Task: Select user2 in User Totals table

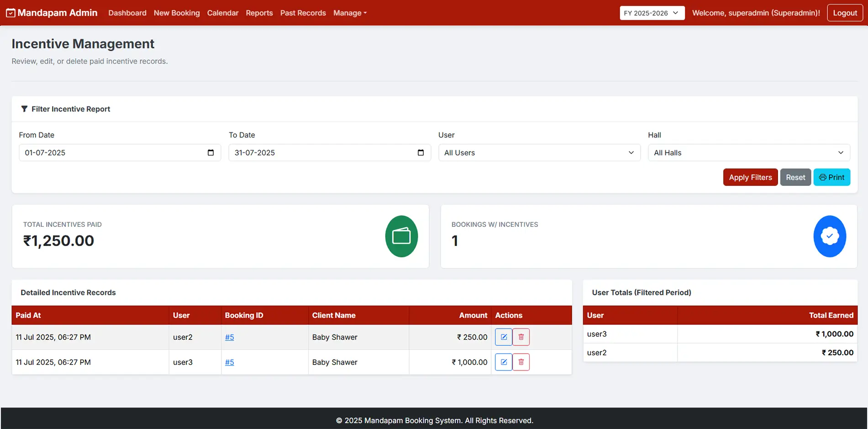Action: tap(597, 352)
